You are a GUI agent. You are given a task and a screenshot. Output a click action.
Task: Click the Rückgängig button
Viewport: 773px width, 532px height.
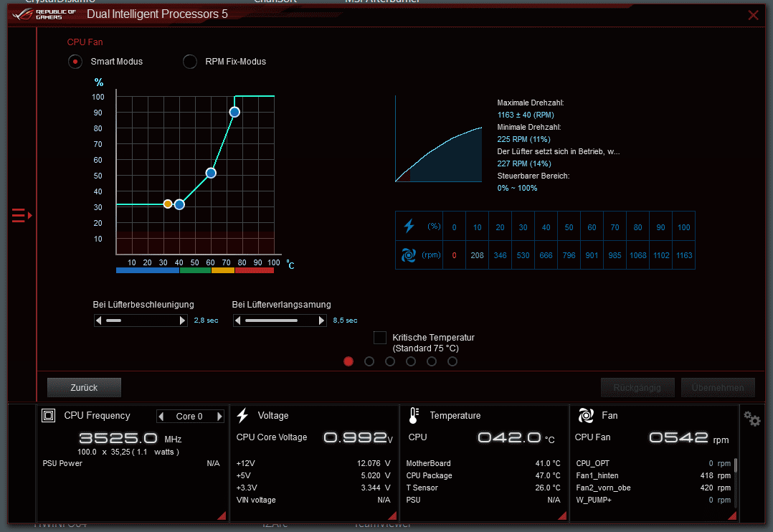click(x=637, y=388)
